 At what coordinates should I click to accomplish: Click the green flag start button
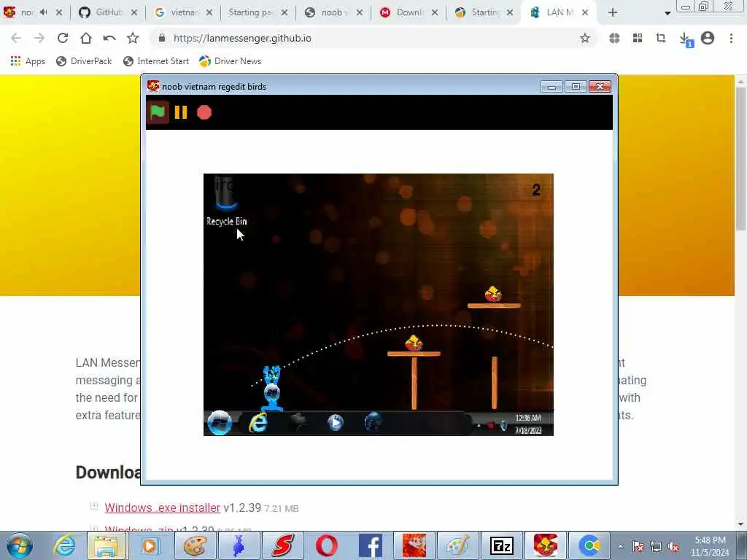158,112
